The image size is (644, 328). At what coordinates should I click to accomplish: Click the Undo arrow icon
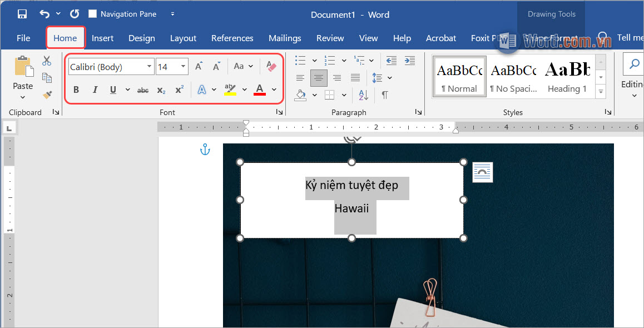pyautogui.click(x=44, y=14)
